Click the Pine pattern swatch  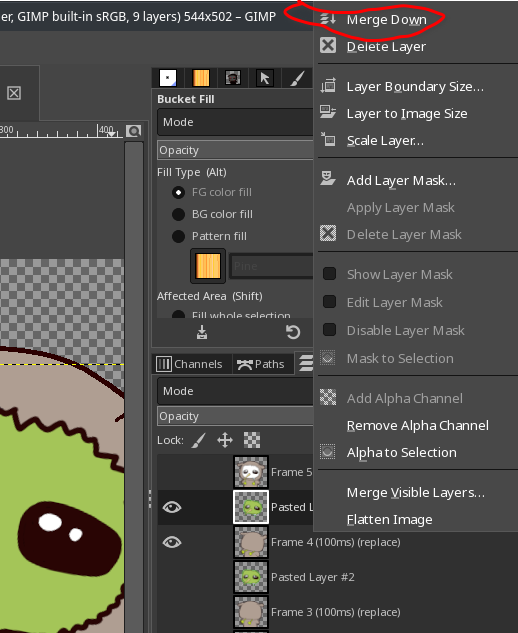point(208,266)
